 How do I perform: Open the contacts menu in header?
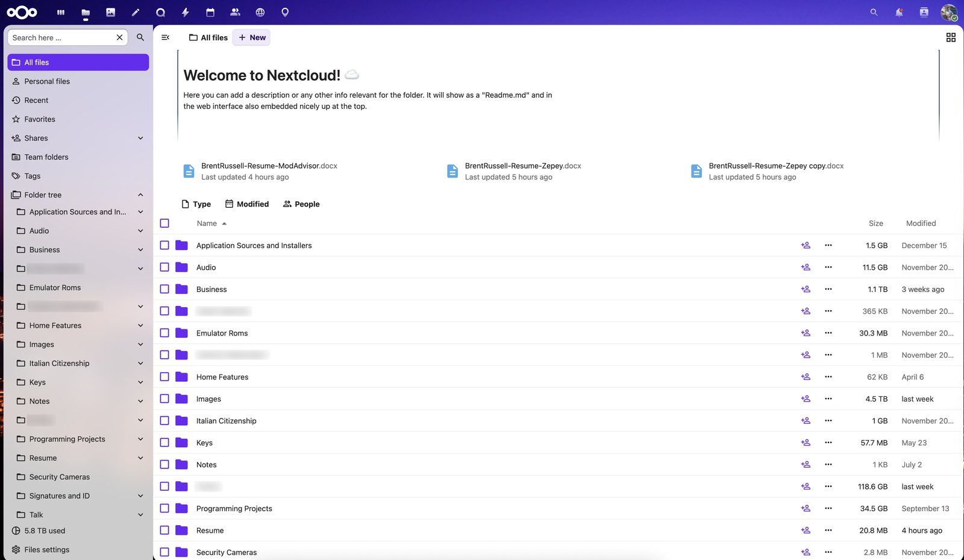pyautogui.click(x=924, y=12)
